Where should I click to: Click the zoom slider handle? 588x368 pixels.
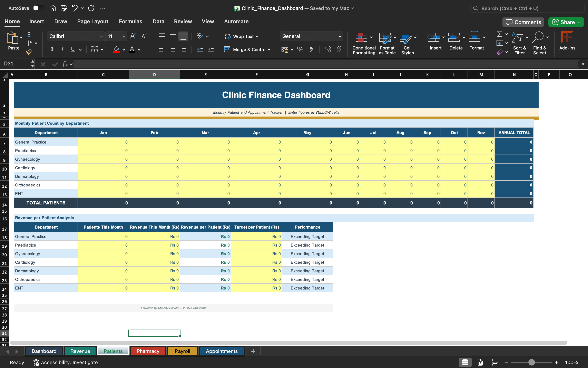(531, 362)
